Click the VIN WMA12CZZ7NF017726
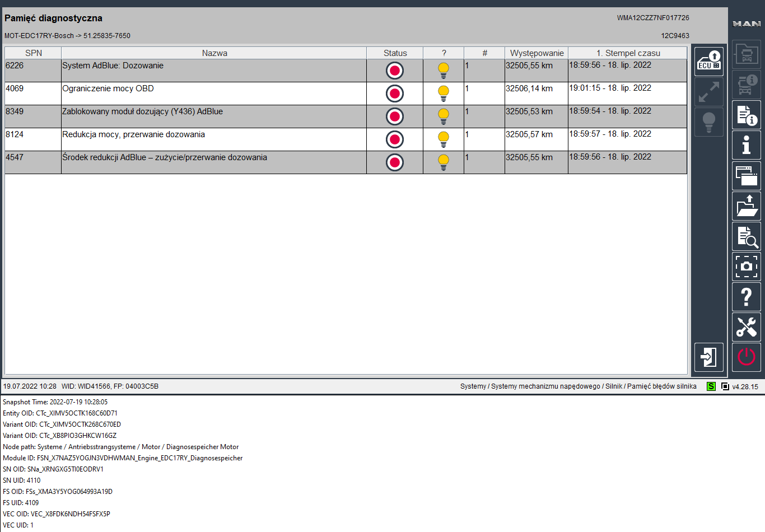This screenshot has height=532, width=765. [653, 18]
